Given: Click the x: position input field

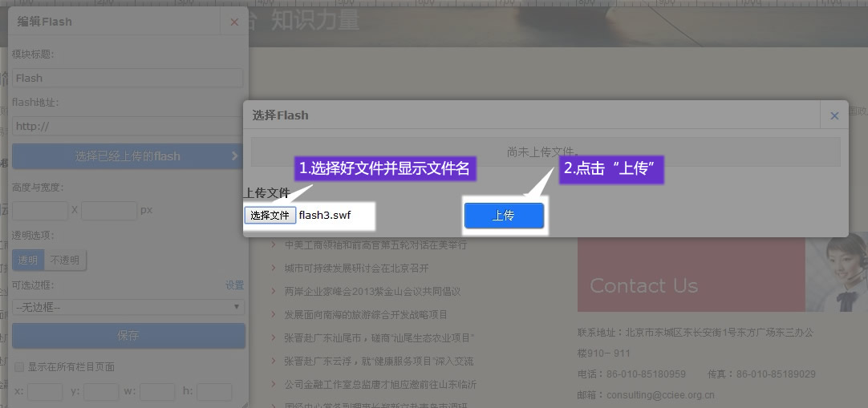Looking at the screenshot, I should 45,392.
